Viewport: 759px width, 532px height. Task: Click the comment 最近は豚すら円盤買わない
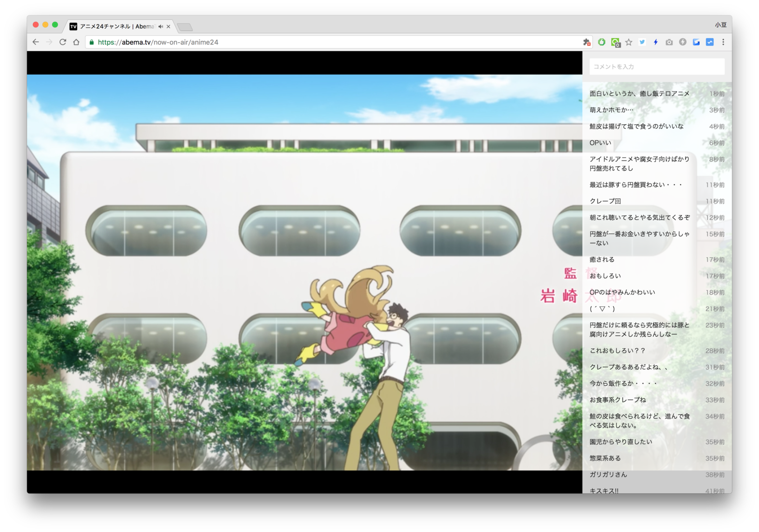tap(636, 185)
